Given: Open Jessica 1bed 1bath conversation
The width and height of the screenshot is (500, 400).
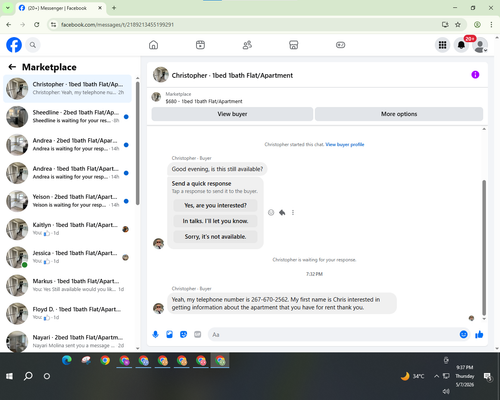Looking at the screenshot, I should pyautogui.click(x=67, y=257).
